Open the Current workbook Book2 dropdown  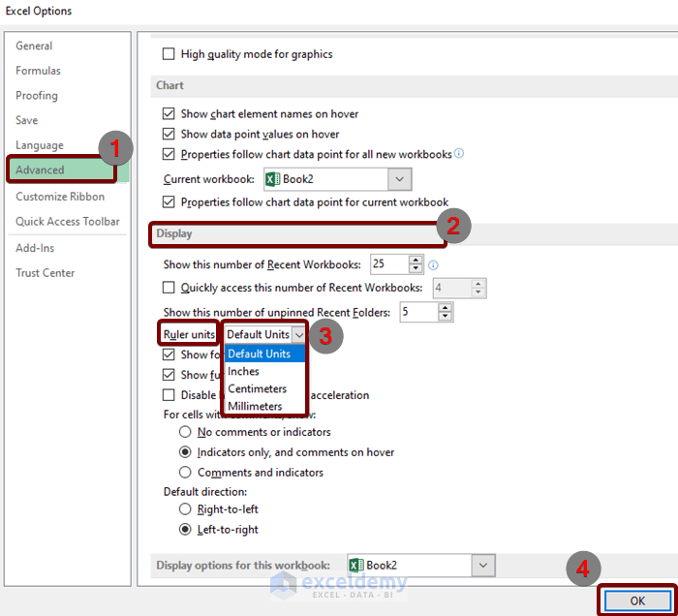[399, 179]
